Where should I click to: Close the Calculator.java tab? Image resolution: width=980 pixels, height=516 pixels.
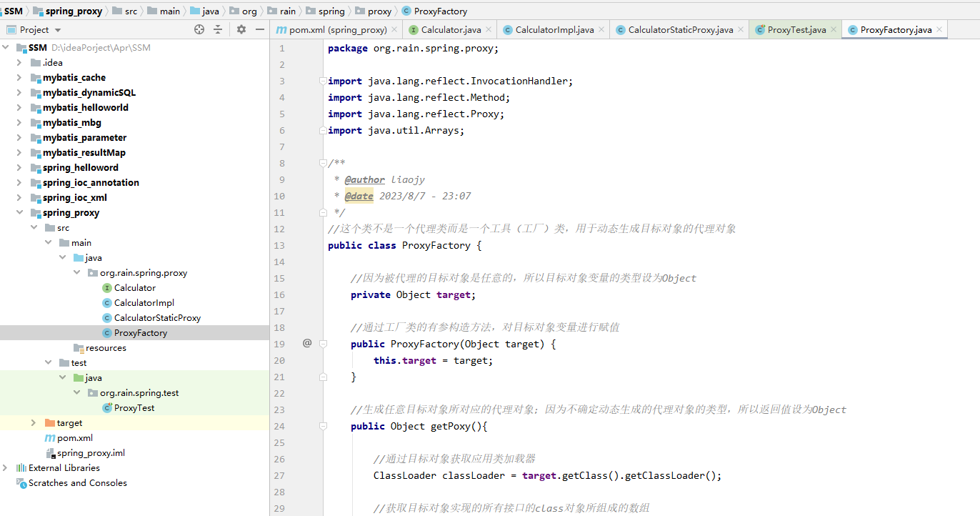pyautogui.click(x=489, y=29)
